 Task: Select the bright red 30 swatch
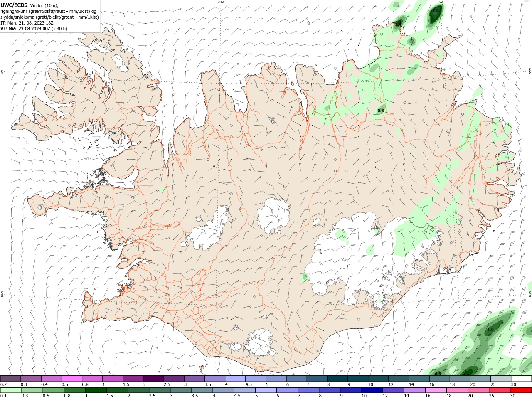pos(521,390)
